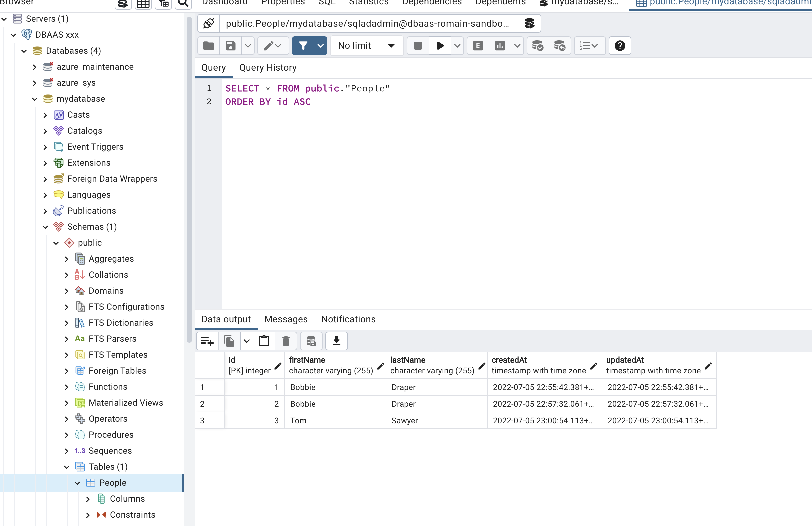Click the edit pencil on firstName column
Viewport: 812px width, 526px height.
point(380,366)
